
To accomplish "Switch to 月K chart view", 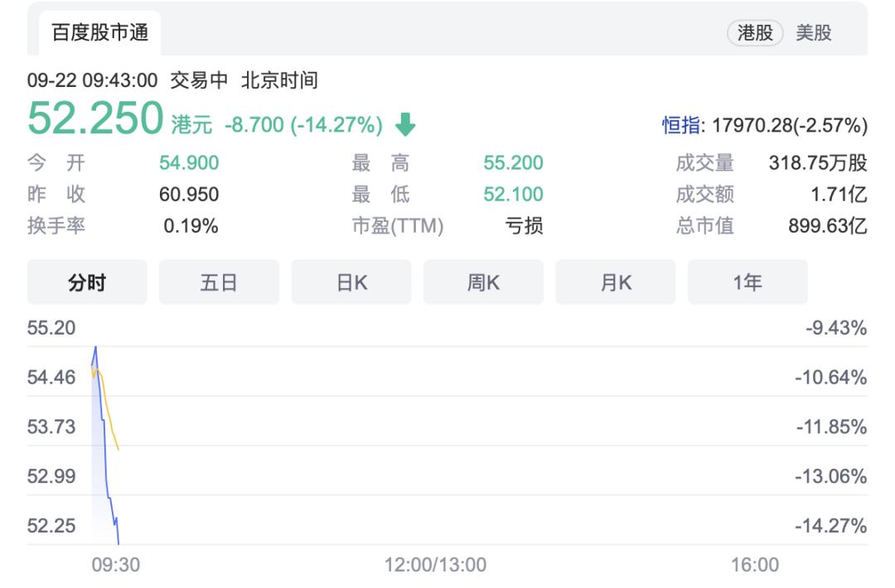I will tap(616, 282).
